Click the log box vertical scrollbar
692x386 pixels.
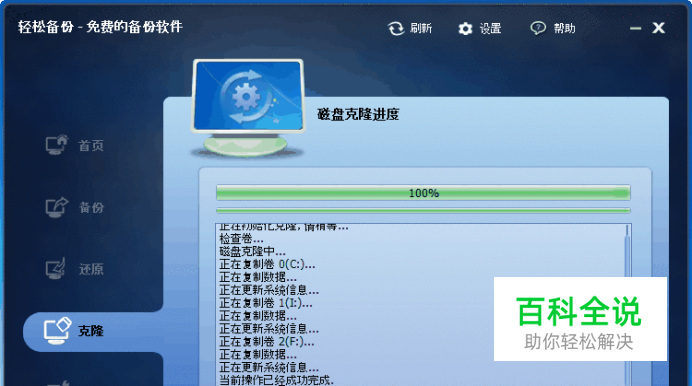[x=627, y=304]
